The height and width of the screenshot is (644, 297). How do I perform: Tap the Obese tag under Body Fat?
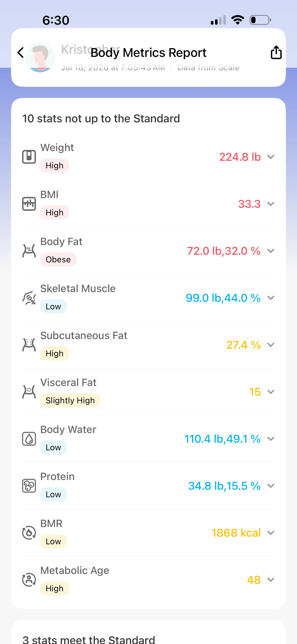(58, 260)
